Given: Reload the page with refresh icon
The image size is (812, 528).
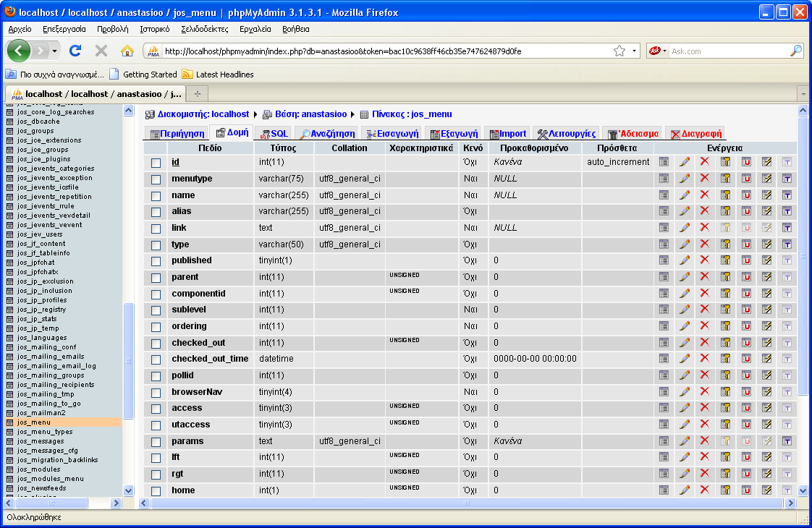Looking at the screenshot, I should click(75, 51).
